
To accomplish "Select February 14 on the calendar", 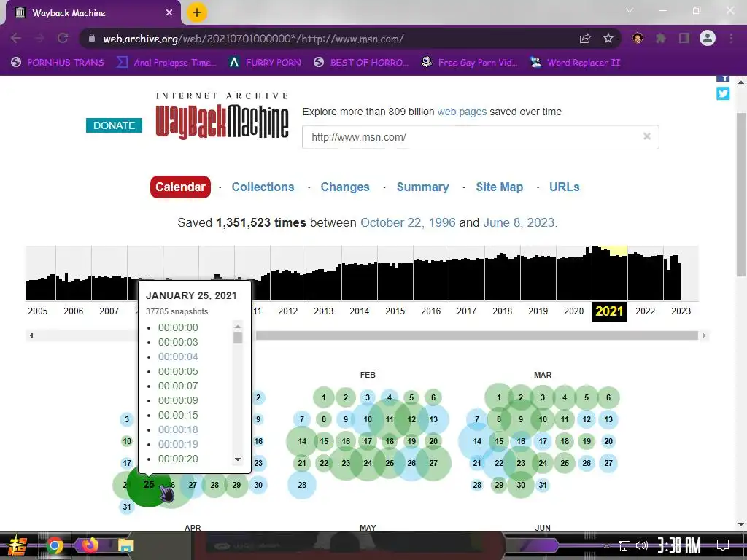I will coord(301,441).
